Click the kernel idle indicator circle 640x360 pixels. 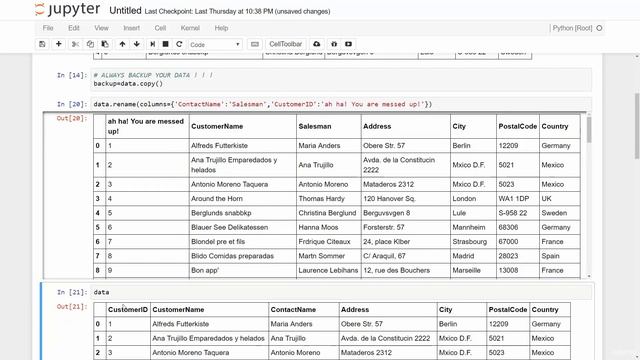(x=599, y=28)
